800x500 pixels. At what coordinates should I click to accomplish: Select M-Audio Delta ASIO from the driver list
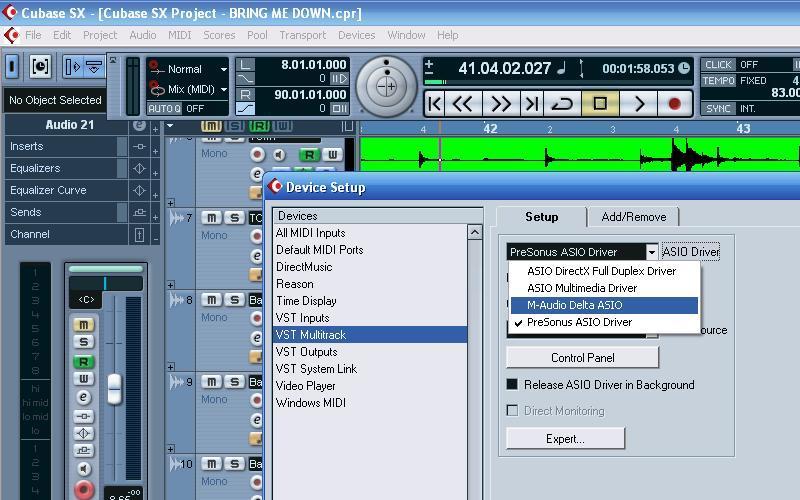click(x=604, y=305)
